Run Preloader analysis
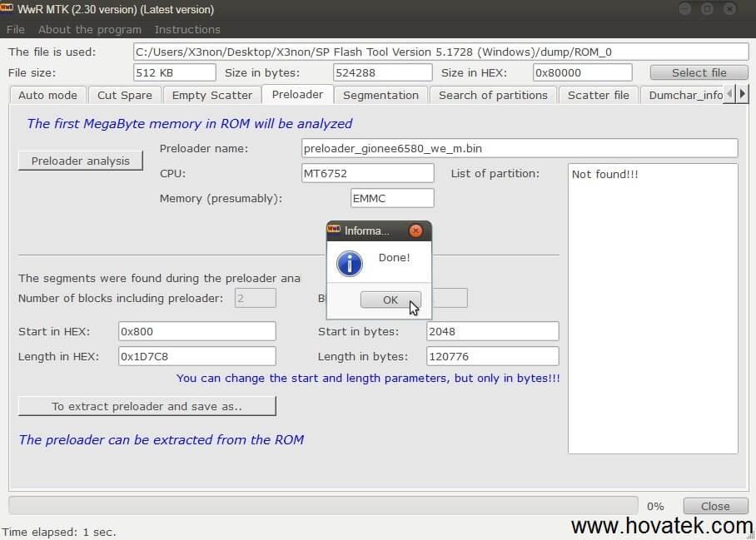Viewport: 756px width, 540px height. click(80, 161)
